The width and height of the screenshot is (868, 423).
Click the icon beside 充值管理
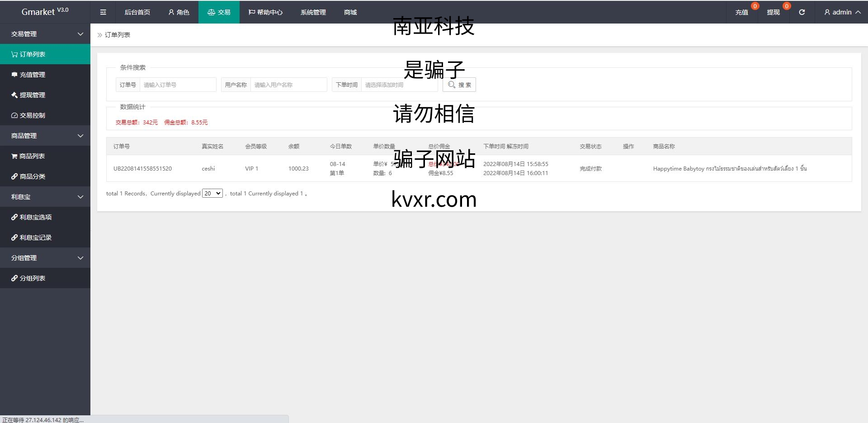tap(14, 75)
